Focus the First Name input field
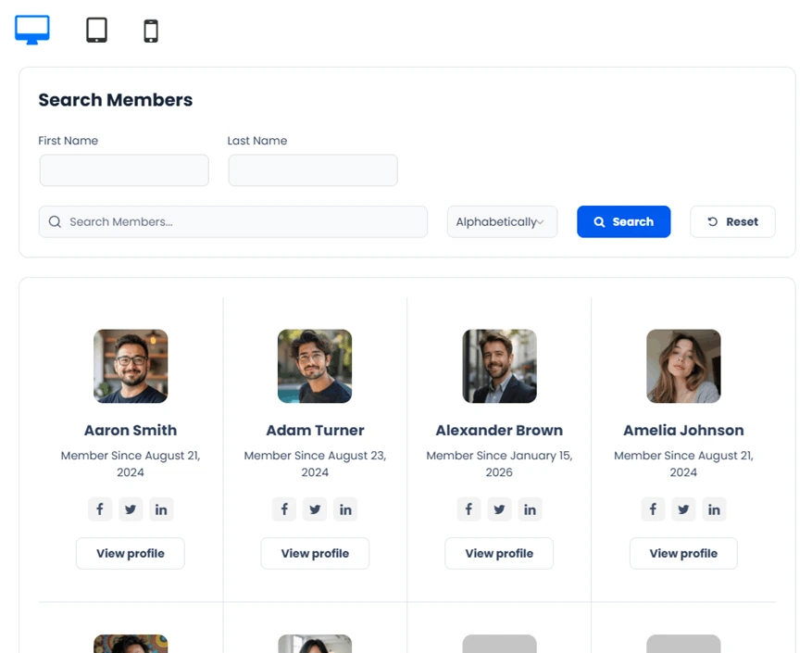This screenshot has height=653, width=812. [x=124, y=170]
